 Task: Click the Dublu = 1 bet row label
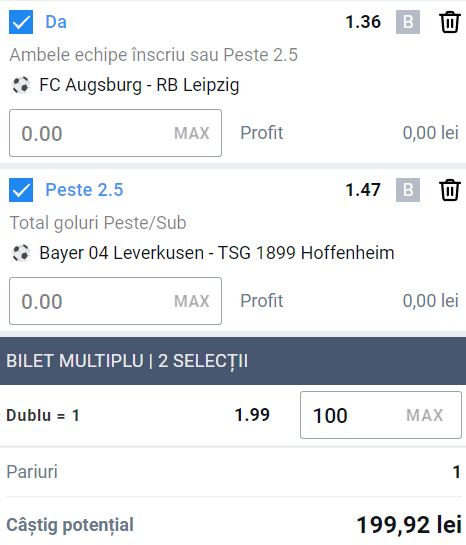coord(43,415)
